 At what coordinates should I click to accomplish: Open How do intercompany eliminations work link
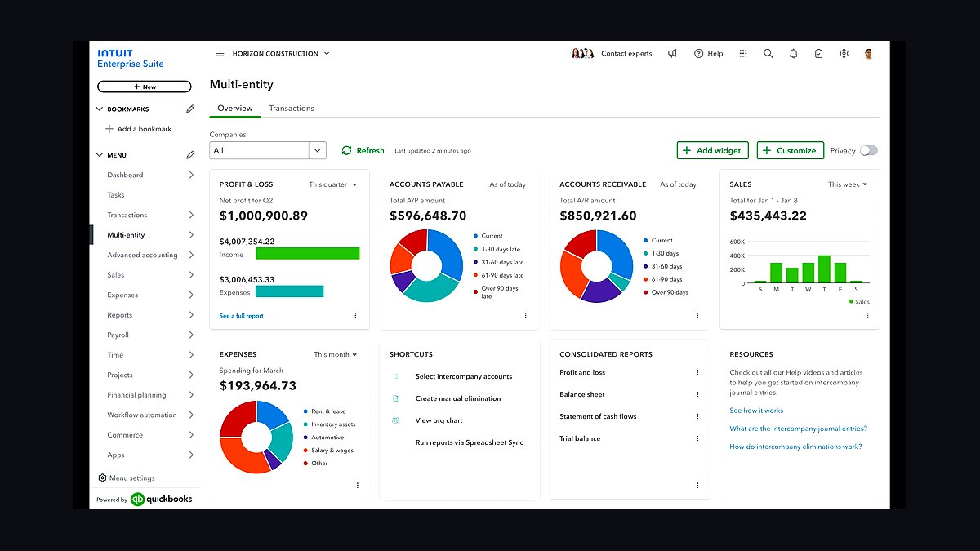(x=795, y=447)
